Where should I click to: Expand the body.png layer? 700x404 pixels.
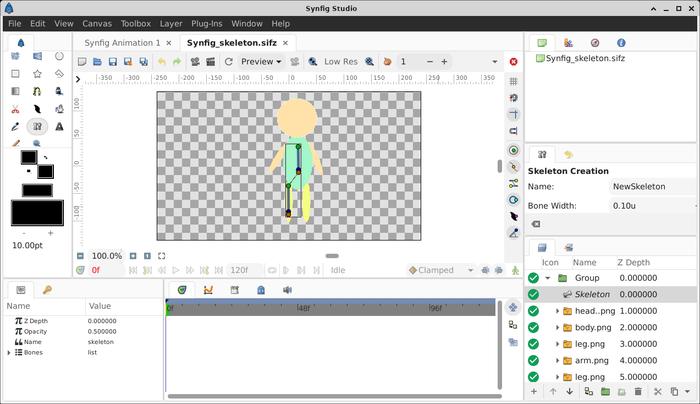tap(557, 328)
